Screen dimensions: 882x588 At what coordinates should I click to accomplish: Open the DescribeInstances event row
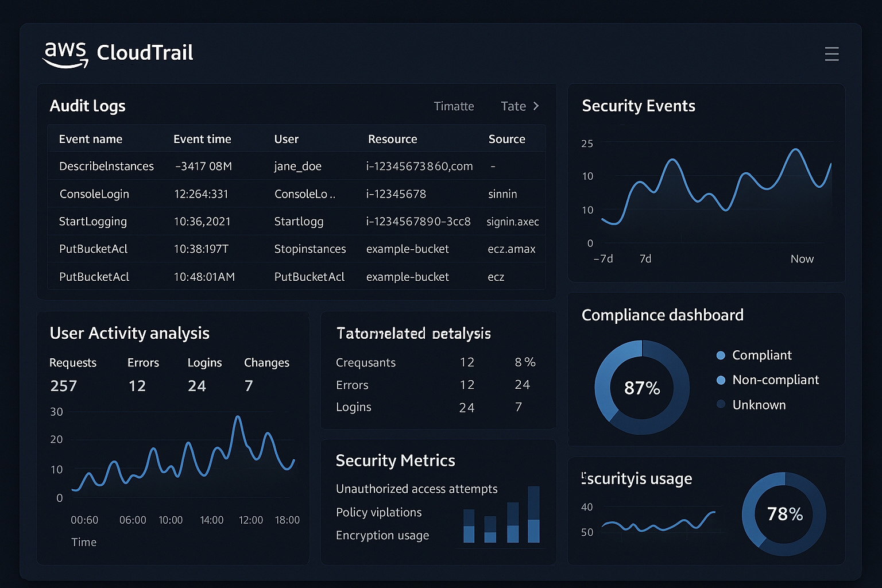click(x=296, y=166)
